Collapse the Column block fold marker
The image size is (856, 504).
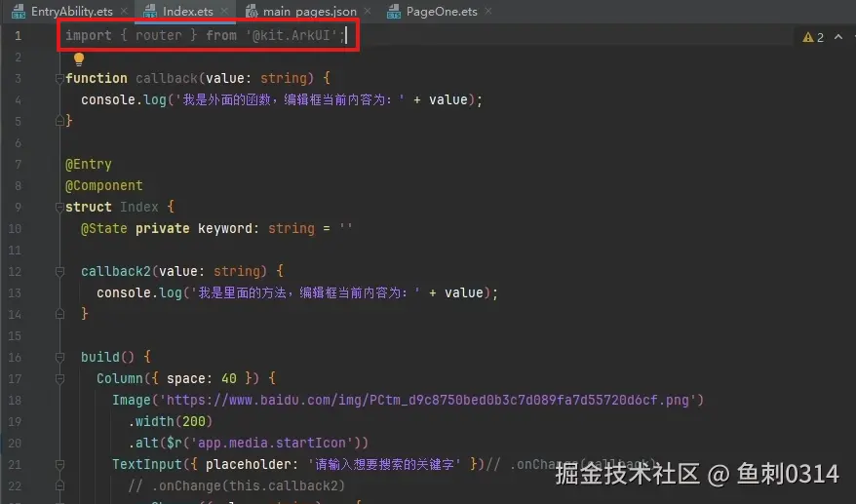(59, 378)
